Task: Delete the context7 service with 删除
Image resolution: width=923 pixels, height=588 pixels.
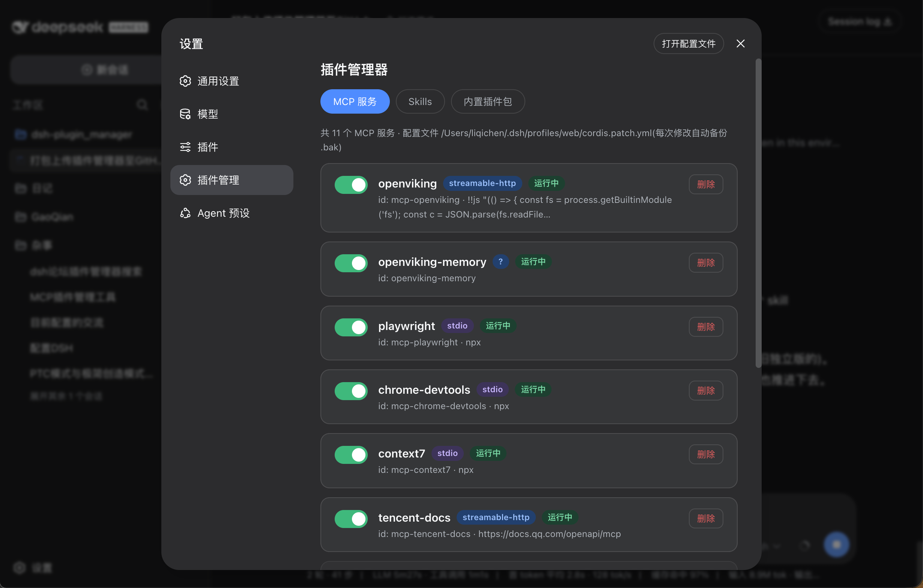Action: [706, 454]
